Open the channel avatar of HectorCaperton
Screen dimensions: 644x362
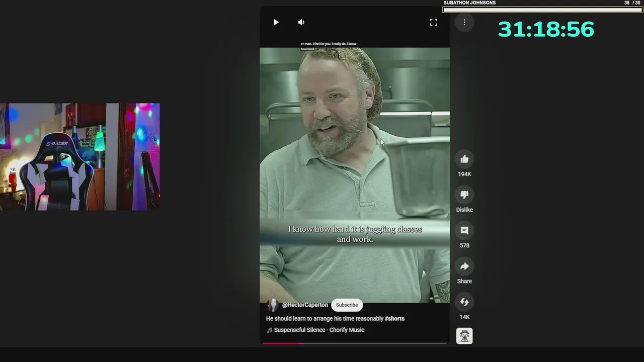click(273, 305)
